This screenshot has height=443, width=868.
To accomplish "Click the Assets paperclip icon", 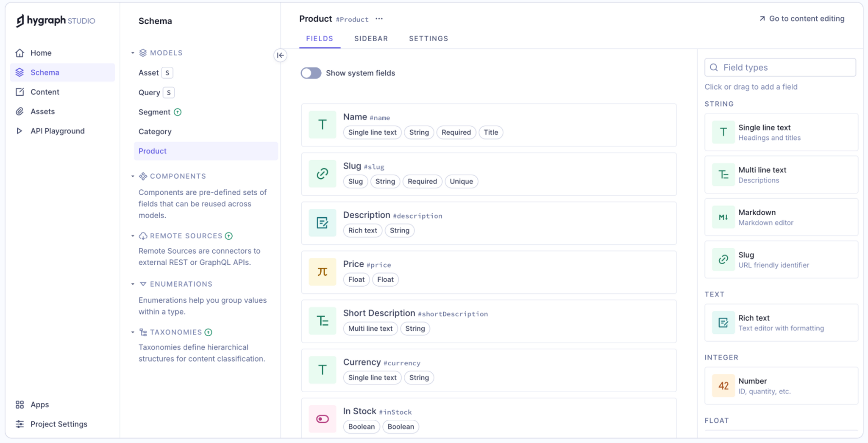I will pyautogui.click(x=19, y=111).
